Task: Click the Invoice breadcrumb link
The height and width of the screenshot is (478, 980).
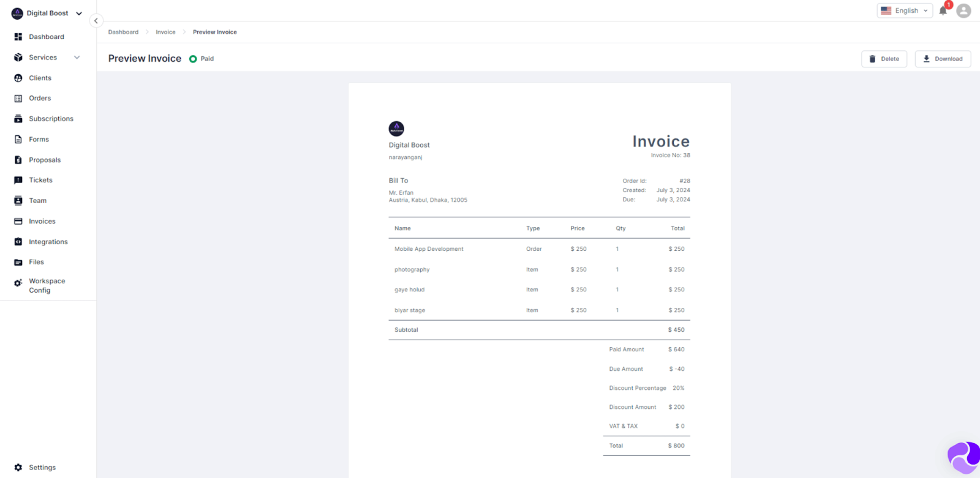Action: [165, 32]
